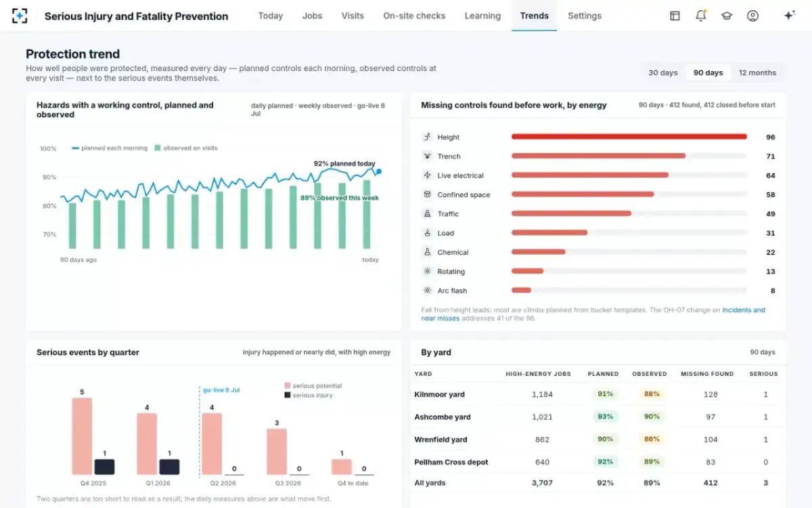Click the Trench energy icon
Screen dimensions: 812x508
(x=427, y=156)
